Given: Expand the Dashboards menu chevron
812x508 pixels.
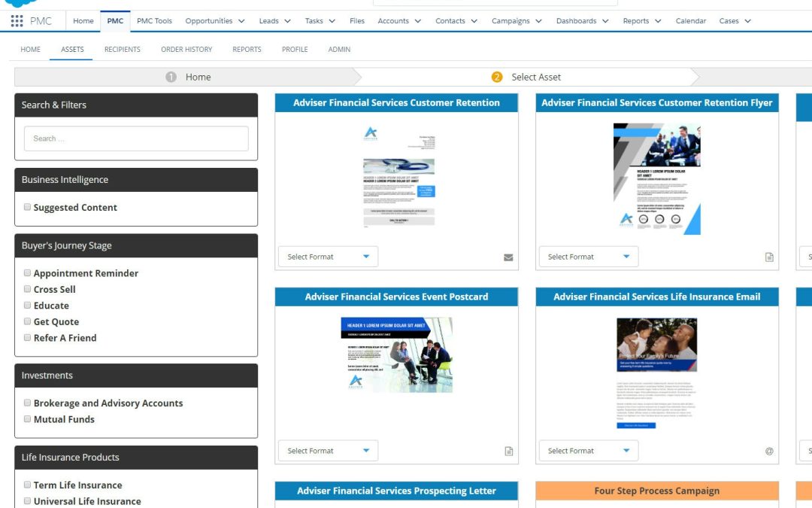Looking at the screenshot, I should pyautogui.click(x=605, y=21).
